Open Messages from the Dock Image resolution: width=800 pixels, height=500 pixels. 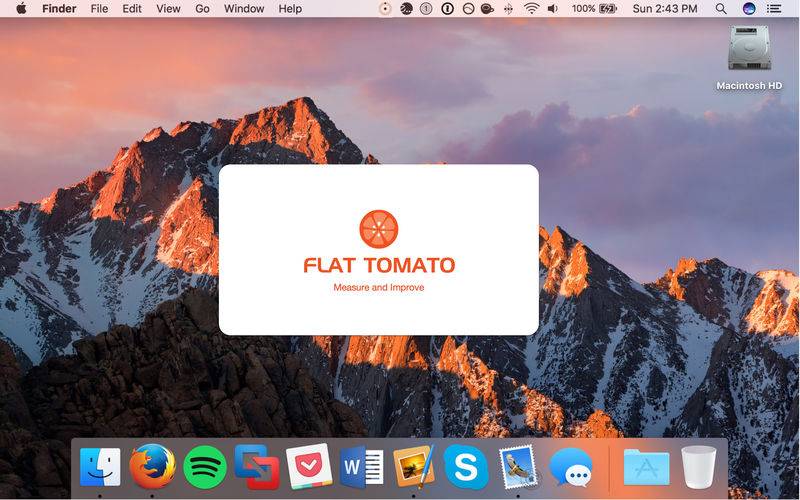571,467
